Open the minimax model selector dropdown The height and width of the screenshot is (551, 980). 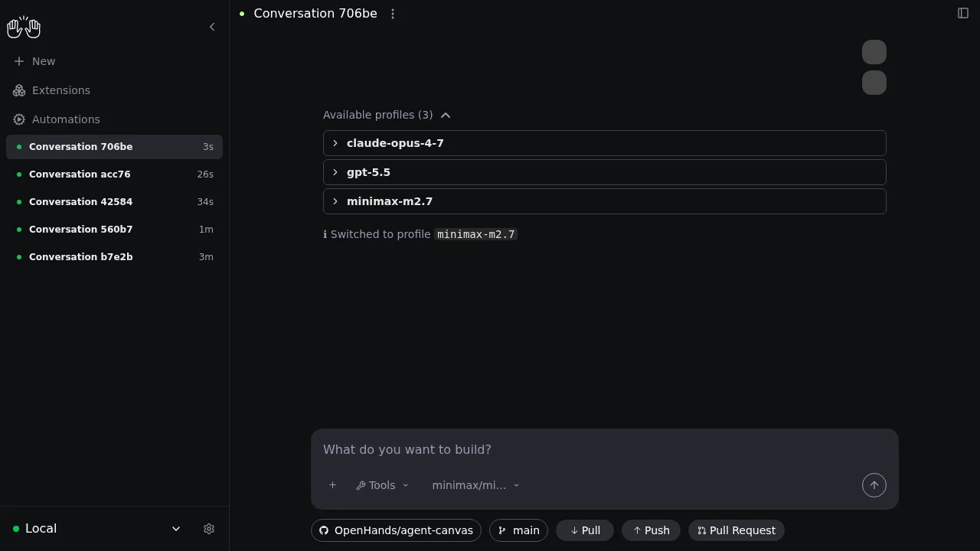[475, 485]
